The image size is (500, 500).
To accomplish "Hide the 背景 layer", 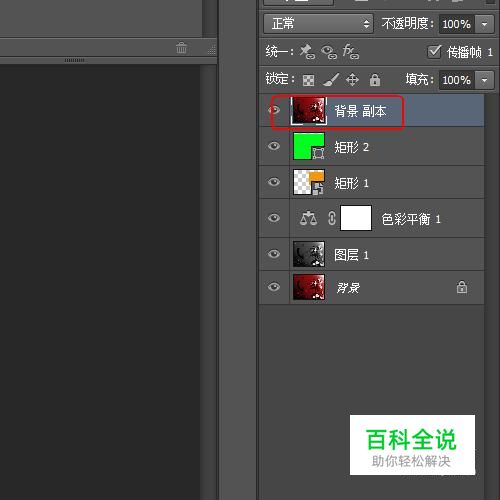I will point(274,287).
